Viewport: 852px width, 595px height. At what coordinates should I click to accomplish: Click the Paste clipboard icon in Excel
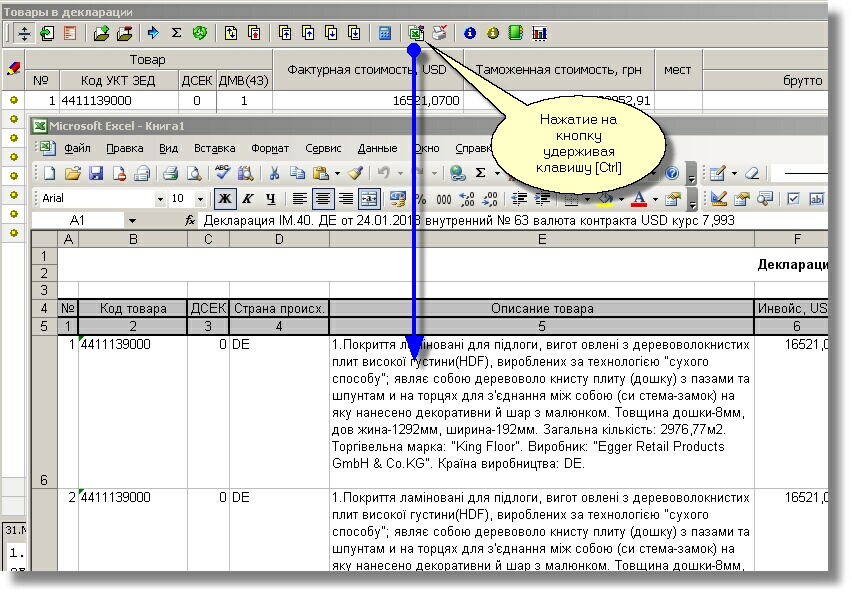[321, 173]
